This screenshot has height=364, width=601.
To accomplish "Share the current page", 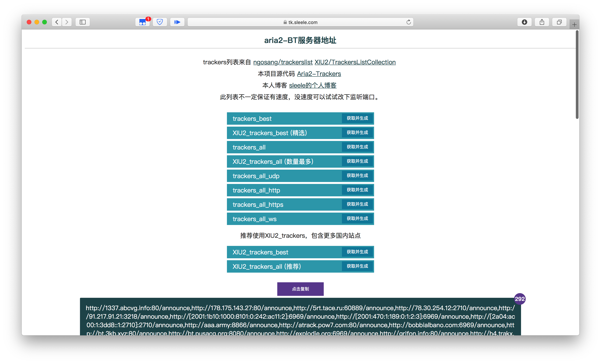I will [x=542, y=22].
